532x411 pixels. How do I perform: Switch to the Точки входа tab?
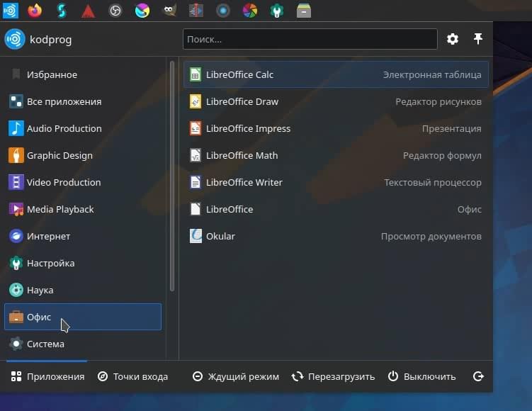pos(132,376)
